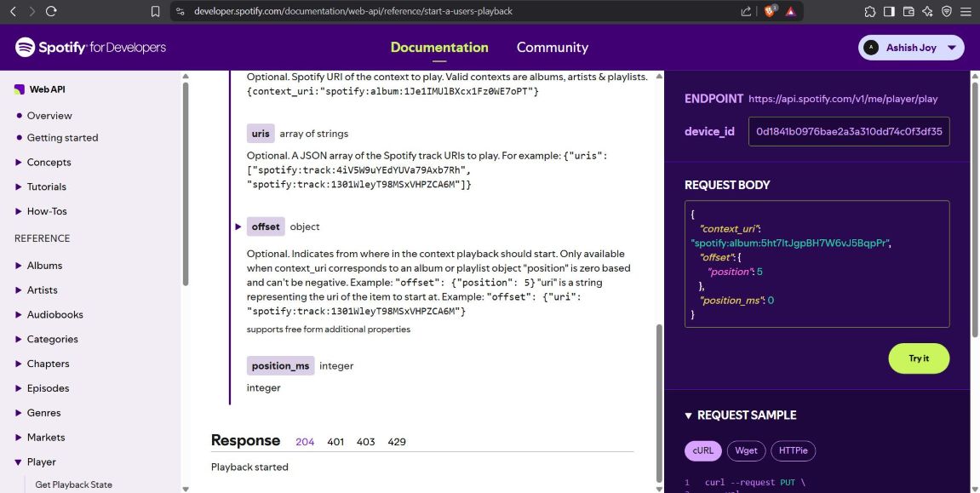The image size is (980, 493).
Task: Expand the Categories reference section
Action: [x=19, y=339]
